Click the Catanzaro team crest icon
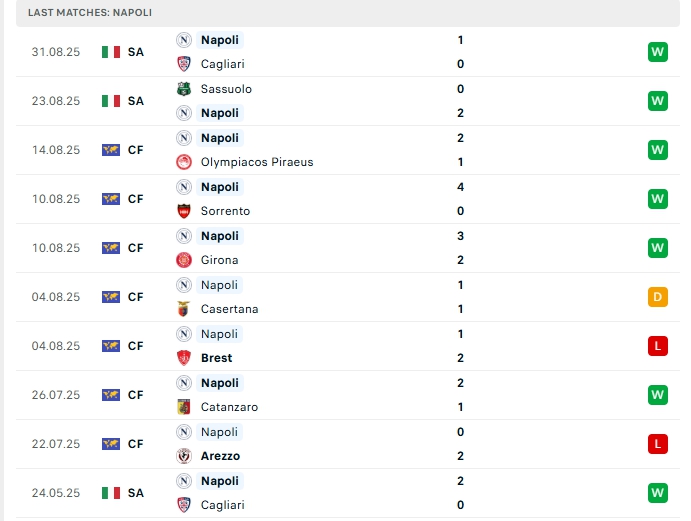691x521 pixels. pos(184,407)
